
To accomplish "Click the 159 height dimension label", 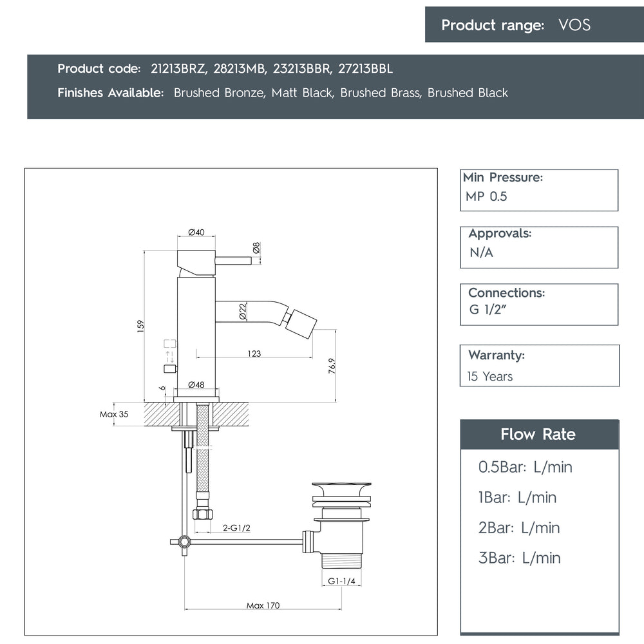I will pyautogui.click(x=141, y=327).
